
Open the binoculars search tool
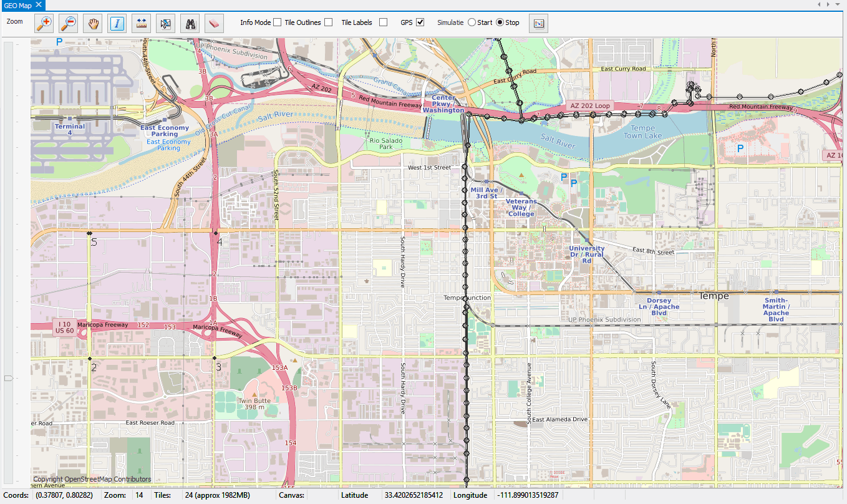tap(190, 23)
